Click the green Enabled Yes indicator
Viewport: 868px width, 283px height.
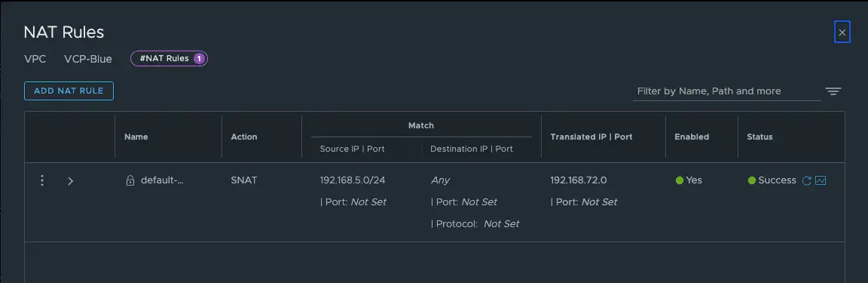679,180
